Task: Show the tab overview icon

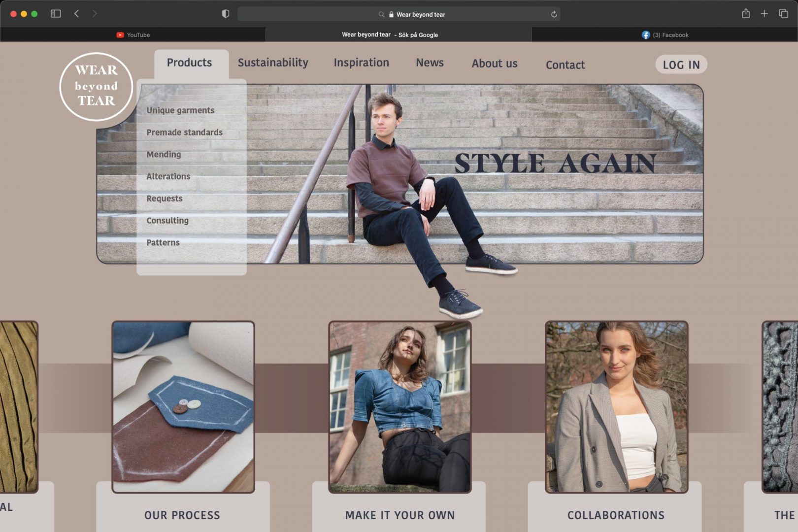Action: pos(783,14)
